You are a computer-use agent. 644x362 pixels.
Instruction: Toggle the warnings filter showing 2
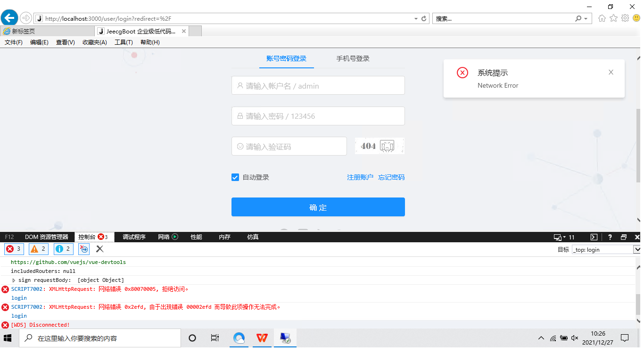click(39, 249)
